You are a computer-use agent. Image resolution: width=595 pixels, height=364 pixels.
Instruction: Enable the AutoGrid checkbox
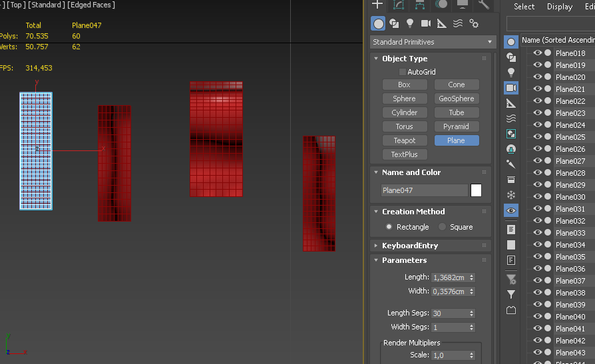[402, 72]
